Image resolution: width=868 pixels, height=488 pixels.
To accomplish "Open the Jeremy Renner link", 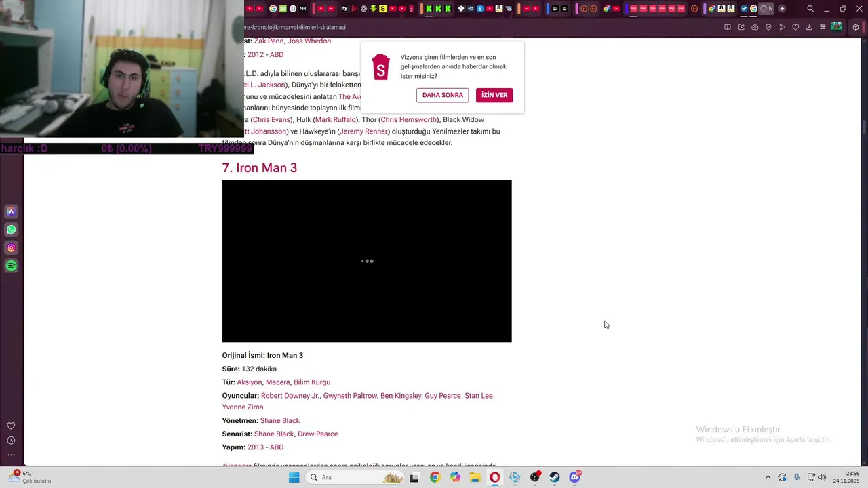I will click(364, 131).
